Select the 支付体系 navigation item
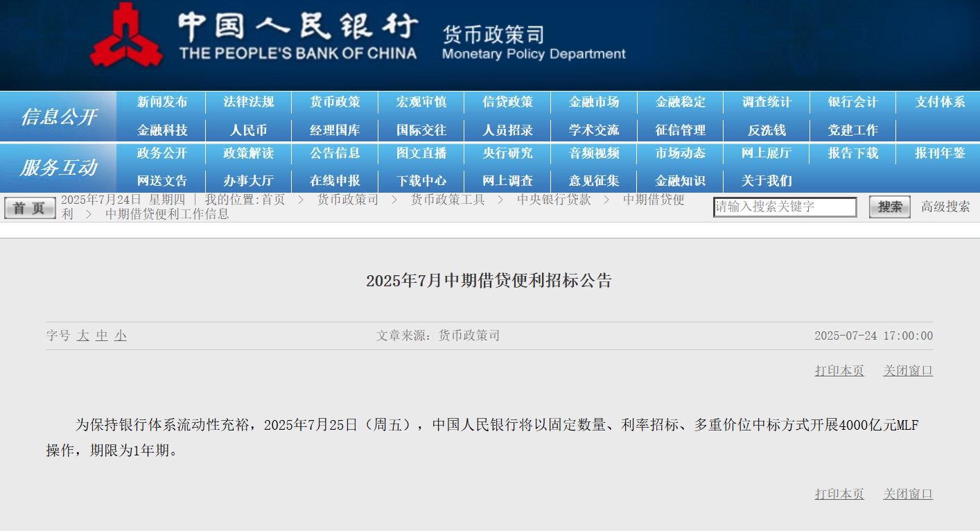 940,102
